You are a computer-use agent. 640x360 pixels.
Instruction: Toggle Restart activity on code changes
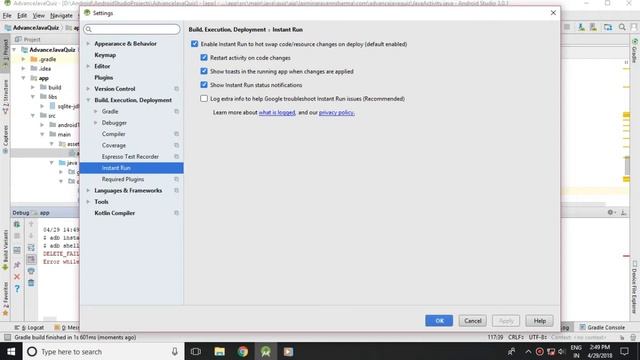pos(204,58)
